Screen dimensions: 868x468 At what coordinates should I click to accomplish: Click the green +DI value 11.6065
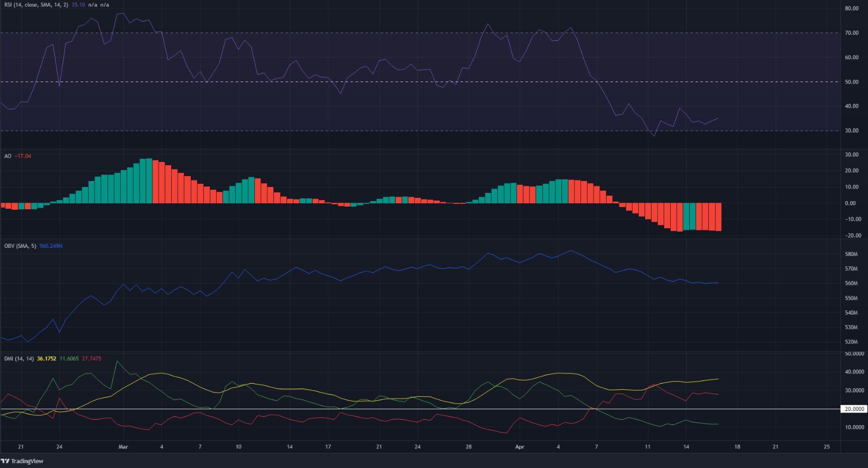click(69, 359)
